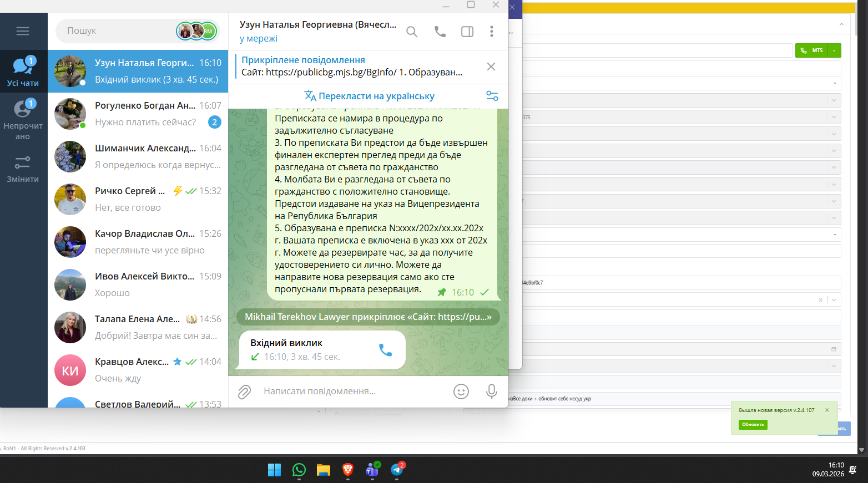This screenshot has height=483, width=868.
Task: Open chat with Ивов Алексей
Action: coord(138,284)
